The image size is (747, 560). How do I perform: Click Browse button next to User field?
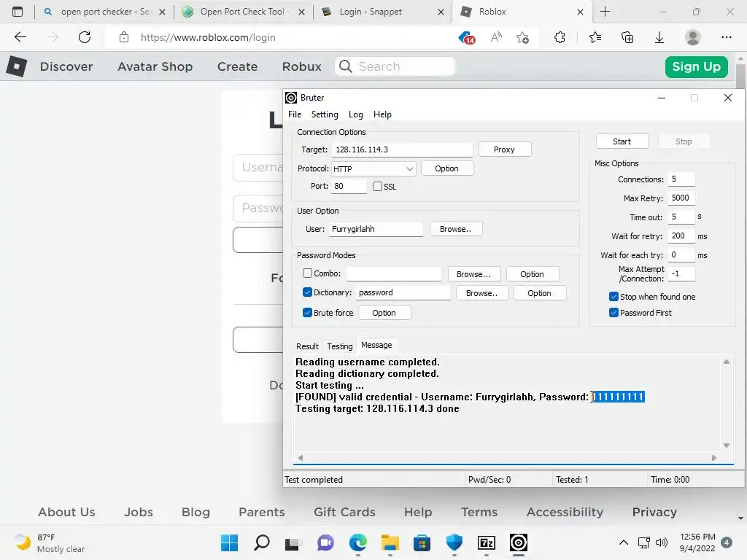click(x=456, y=229)
